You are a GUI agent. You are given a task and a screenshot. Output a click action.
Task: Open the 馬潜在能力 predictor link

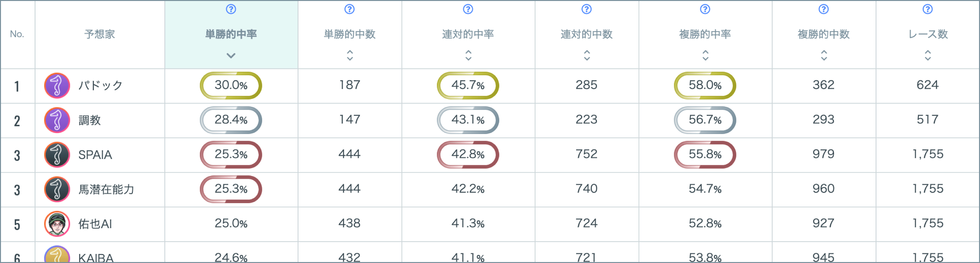pos(106,189)
